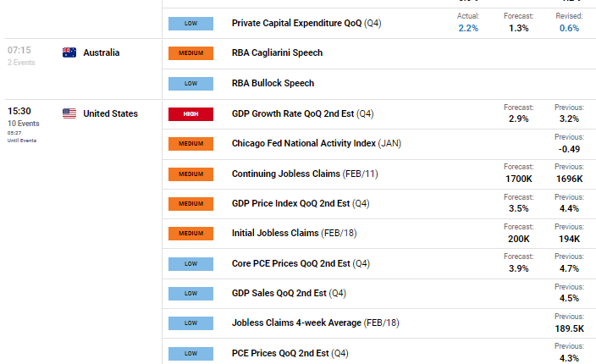This screenshot has height=364, width=596.
Task: Click the Australia flag icon
Action: (x=69, y=52)
